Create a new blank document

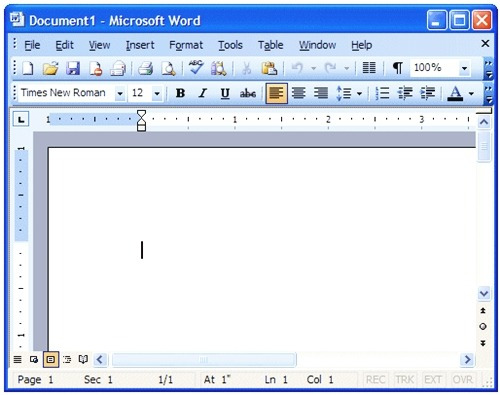(x=28, y=68)
